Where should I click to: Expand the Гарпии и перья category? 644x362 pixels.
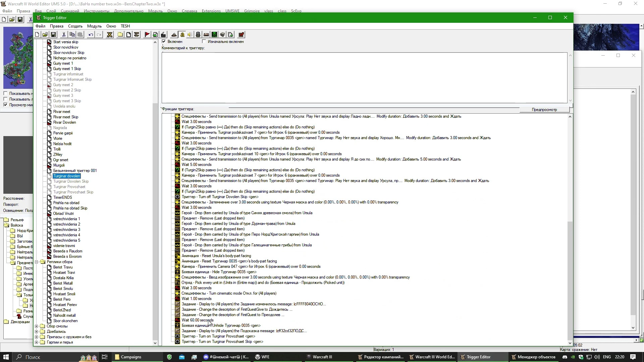[37, 342]
